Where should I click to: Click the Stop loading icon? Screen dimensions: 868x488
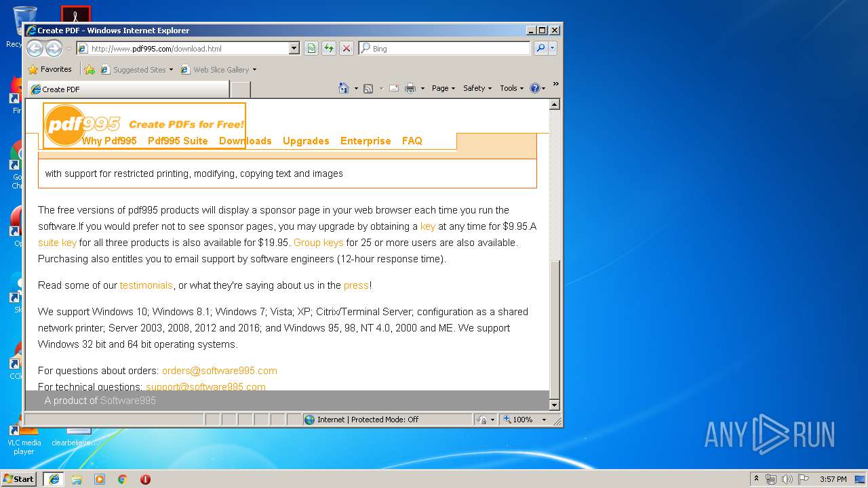347,48
